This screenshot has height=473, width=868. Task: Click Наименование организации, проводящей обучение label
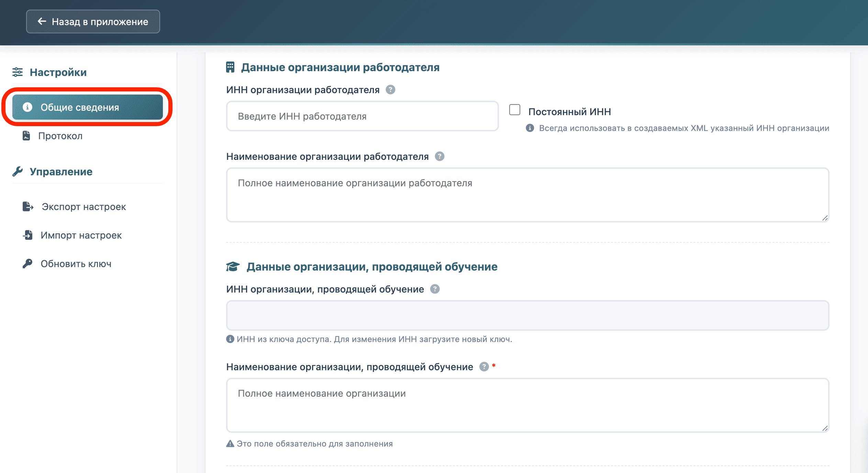click(349, 367)
